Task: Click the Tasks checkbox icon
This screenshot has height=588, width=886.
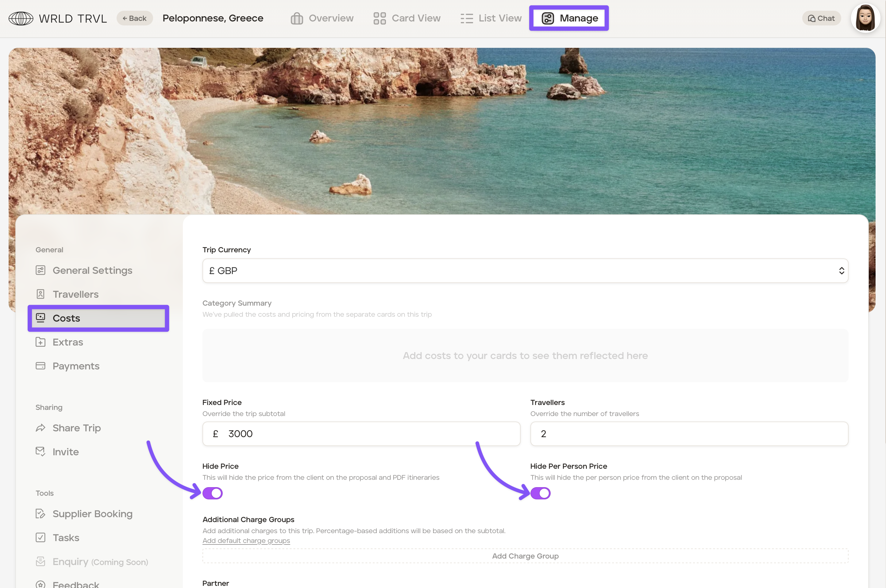Action: (40, 537)
